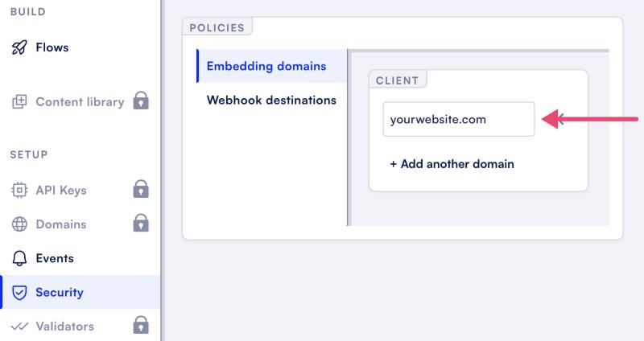Click the lock icon beside API Keys
Screen dimensions: 644x341
(141, 189)
